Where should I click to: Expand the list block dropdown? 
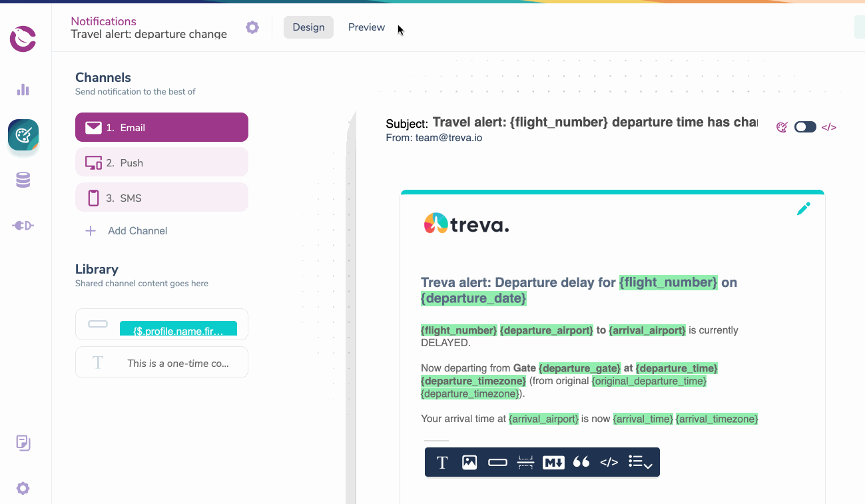point(640,462)
